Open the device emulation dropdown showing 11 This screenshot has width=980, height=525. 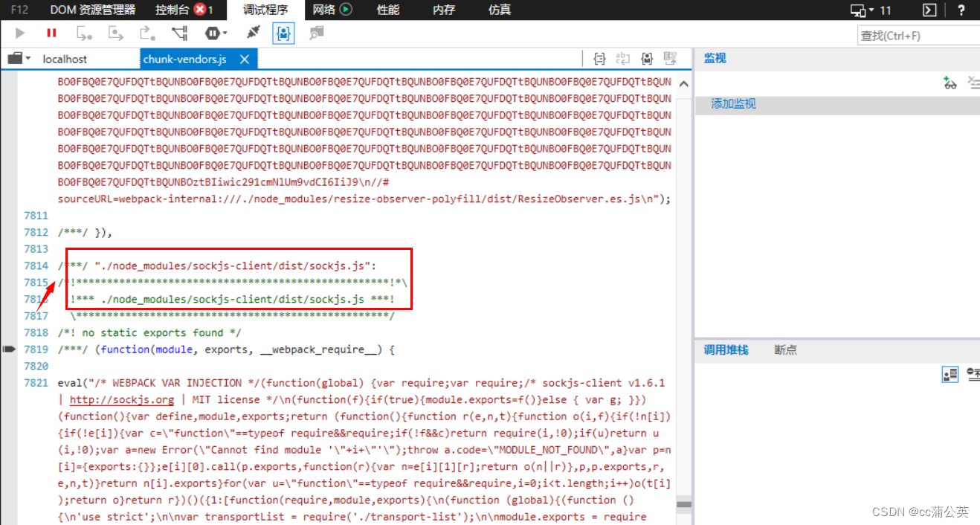pos(862,10)
